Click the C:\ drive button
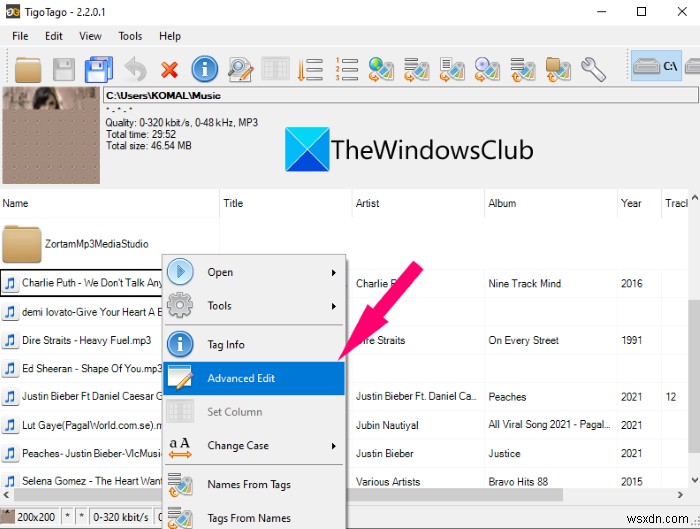Viewport: 700px width, 529px height. [x=656, y=66]
